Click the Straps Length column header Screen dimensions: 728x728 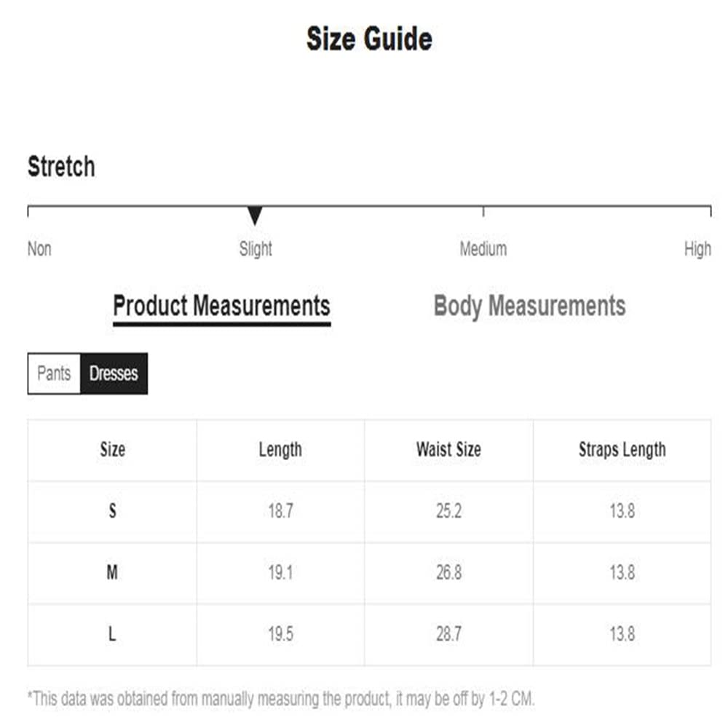tap(622, 450)
